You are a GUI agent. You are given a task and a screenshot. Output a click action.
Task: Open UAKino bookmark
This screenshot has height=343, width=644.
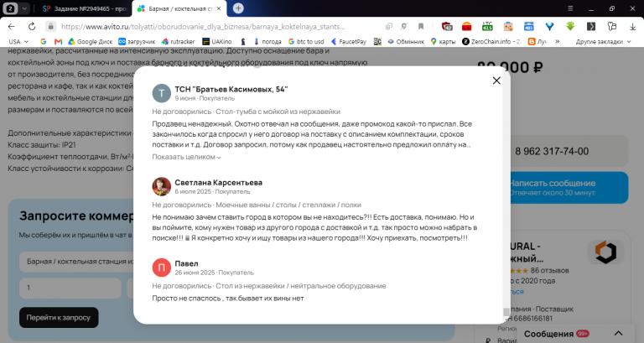[x=217, y=41]
